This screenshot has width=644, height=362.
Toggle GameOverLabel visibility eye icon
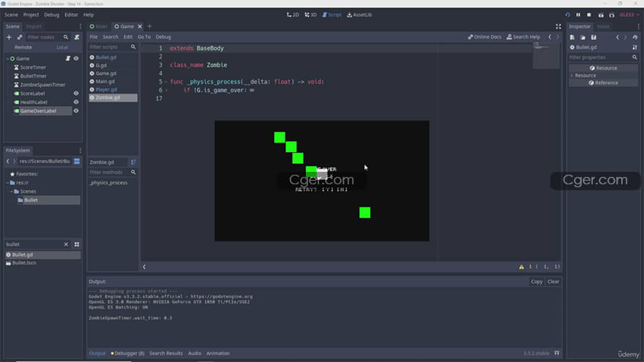click(x=75, y=111)
